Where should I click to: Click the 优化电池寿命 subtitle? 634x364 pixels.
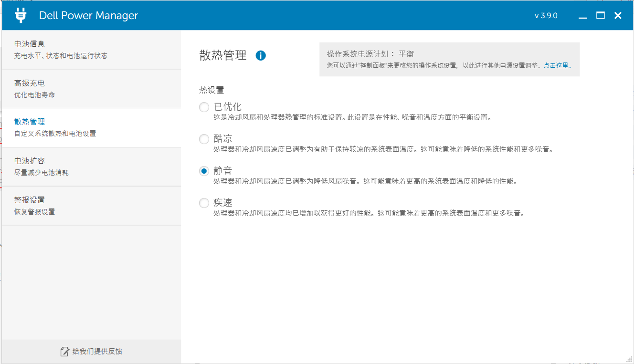click(x=35, y=95)
